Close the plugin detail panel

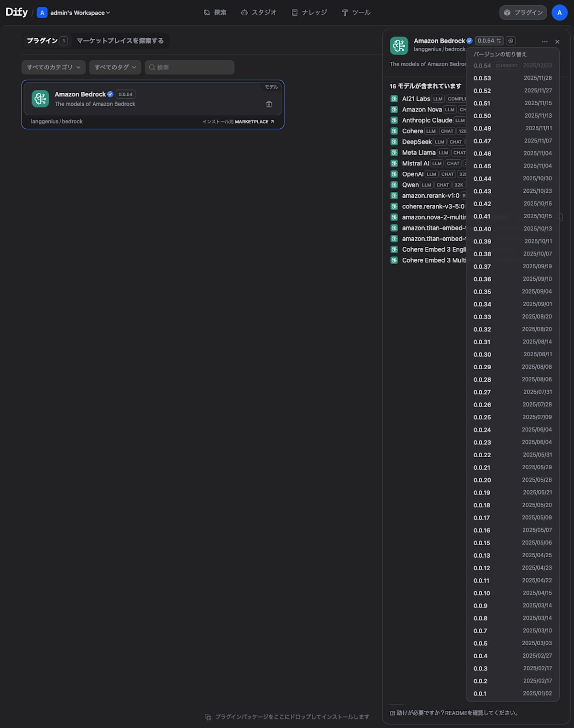(557, 42)
